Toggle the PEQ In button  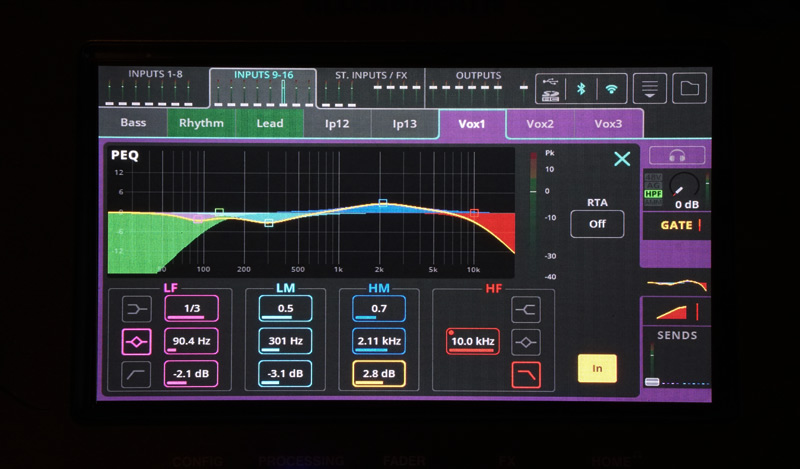(x=597, y=368)
